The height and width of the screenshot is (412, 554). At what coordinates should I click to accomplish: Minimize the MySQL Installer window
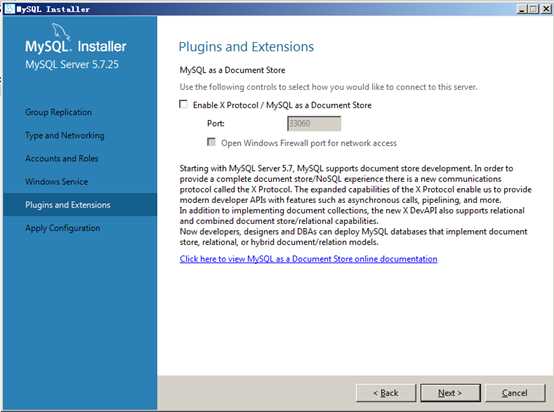pos(522,9)
